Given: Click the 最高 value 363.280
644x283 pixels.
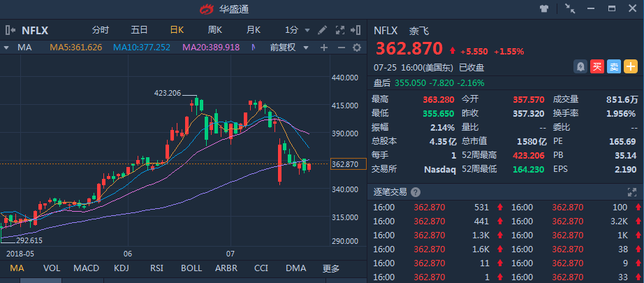Looking at the screenshot, I should click(439, 99).
